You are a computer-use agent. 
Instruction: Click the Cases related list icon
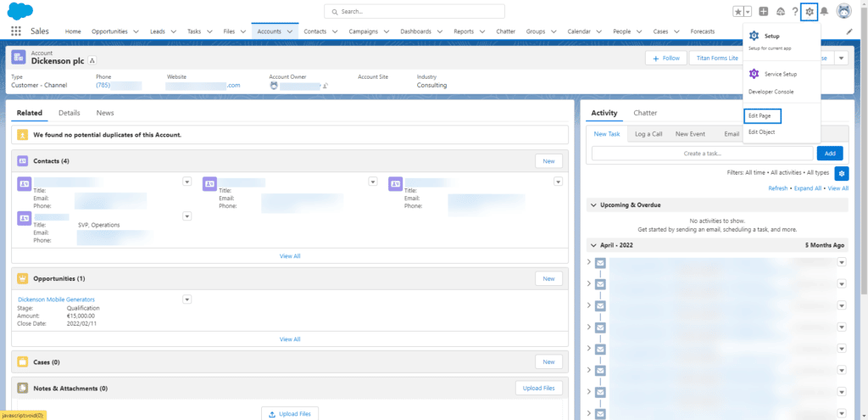click(23, 361)
